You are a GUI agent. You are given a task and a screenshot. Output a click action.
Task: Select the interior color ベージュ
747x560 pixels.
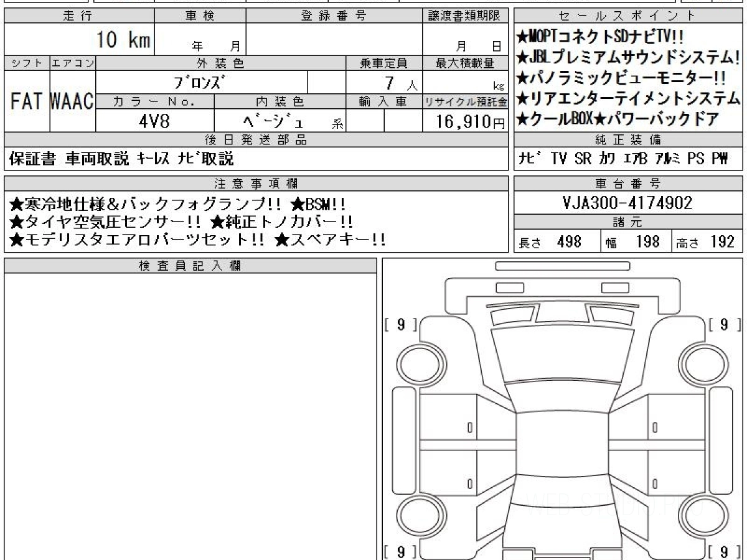pyautogui.click(x=273, y=121)
